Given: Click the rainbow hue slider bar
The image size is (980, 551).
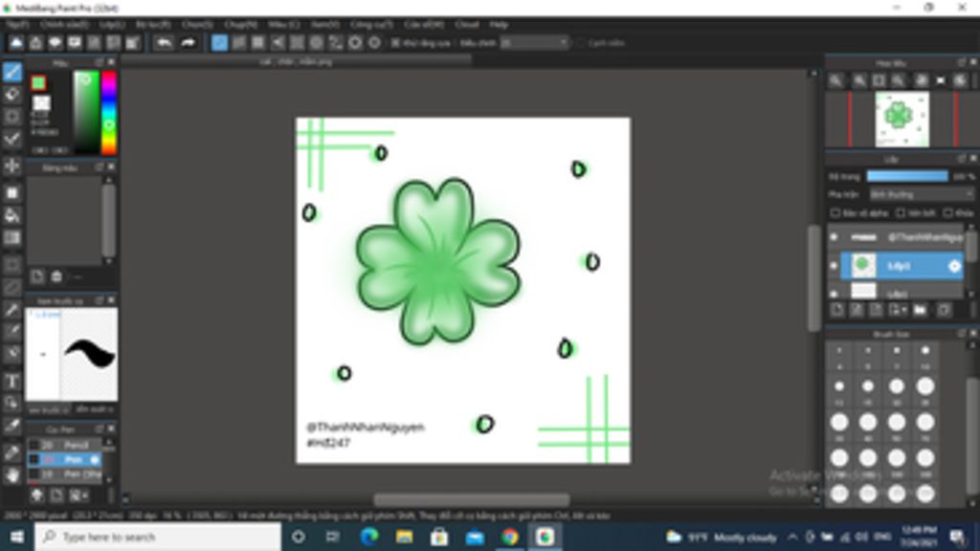Looking at the screenshot, I should click(109, 113).
